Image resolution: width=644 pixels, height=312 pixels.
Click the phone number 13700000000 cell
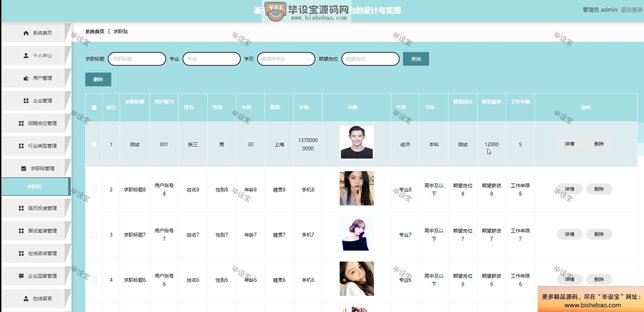point(308,145)
